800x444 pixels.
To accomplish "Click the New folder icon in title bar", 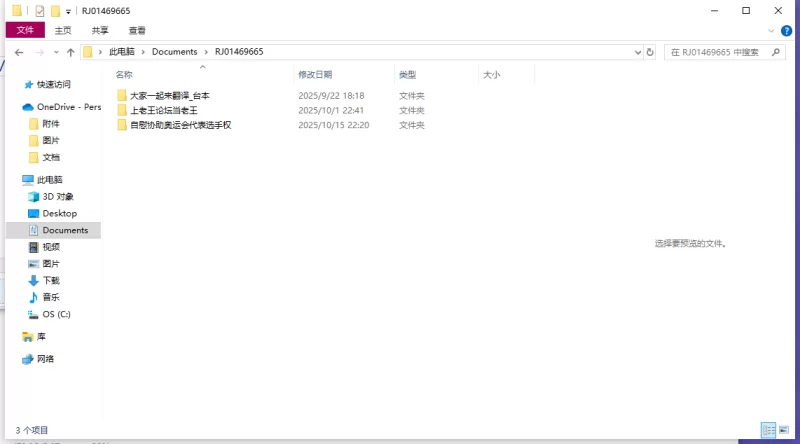I will pyautogui.click(x=56, y=11).
